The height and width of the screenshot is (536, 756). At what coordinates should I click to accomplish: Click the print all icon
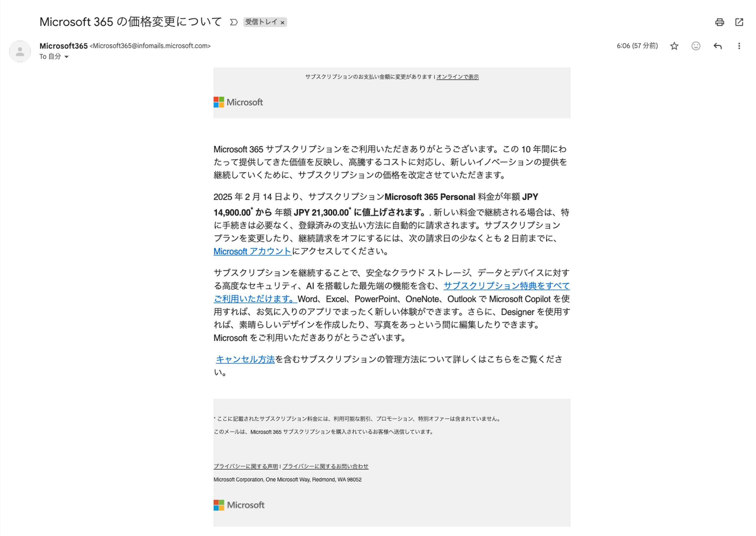click(719, 22)
